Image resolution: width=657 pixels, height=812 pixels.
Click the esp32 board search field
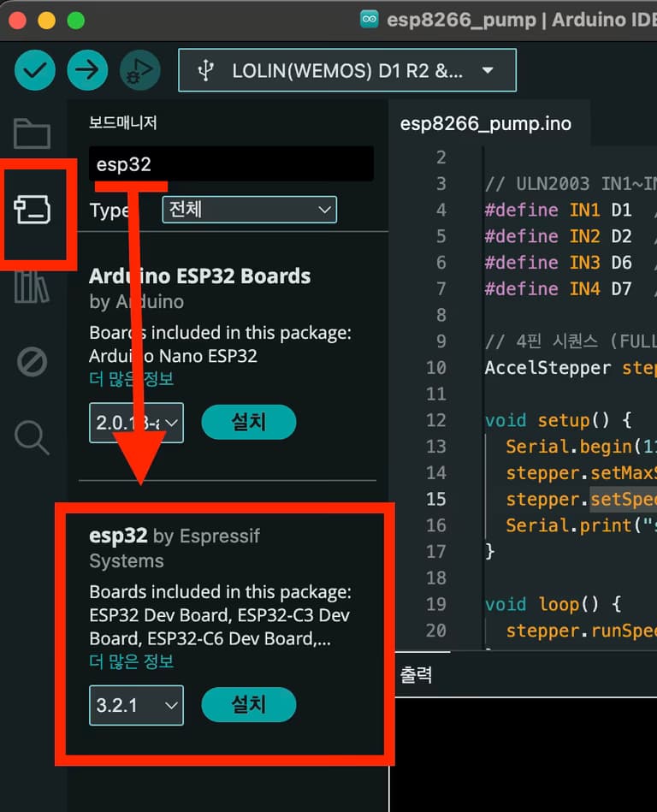231,164
